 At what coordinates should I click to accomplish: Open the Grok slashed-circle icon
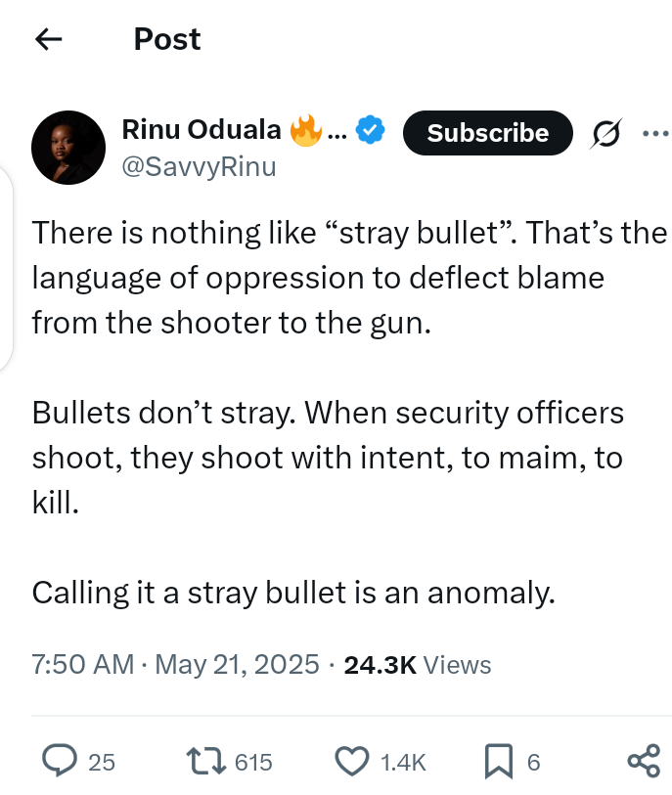click(605, 134)
